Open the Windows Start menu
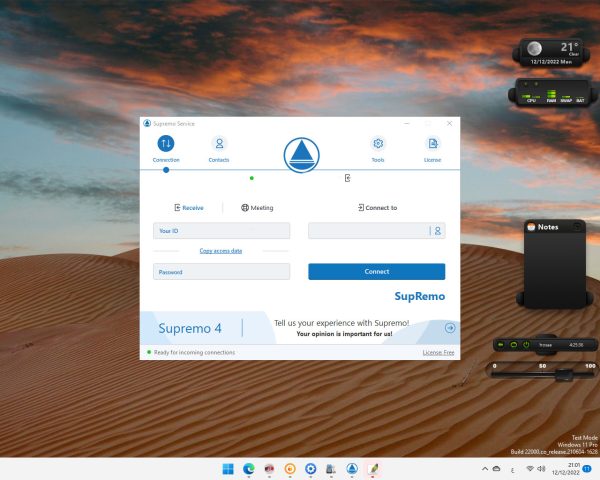The width and height of the screenshot is (600, 480). point(228,469)
